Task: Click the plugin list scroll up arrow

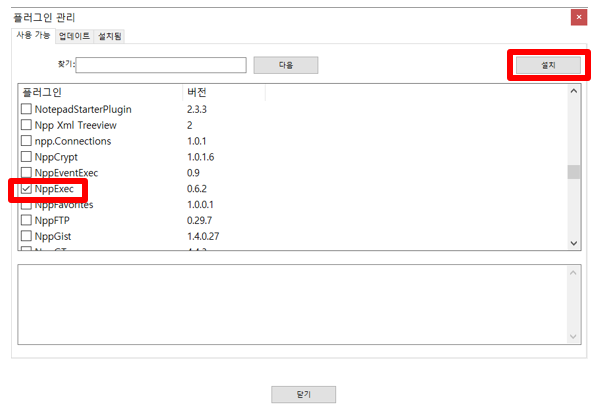Action: [574, 91]
